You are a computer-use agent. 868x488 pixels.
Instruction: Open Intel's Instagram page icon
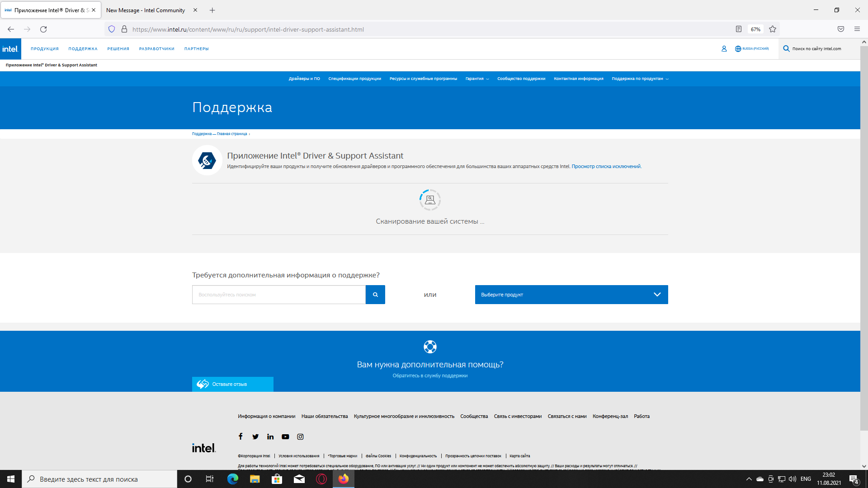pos(300,436)
